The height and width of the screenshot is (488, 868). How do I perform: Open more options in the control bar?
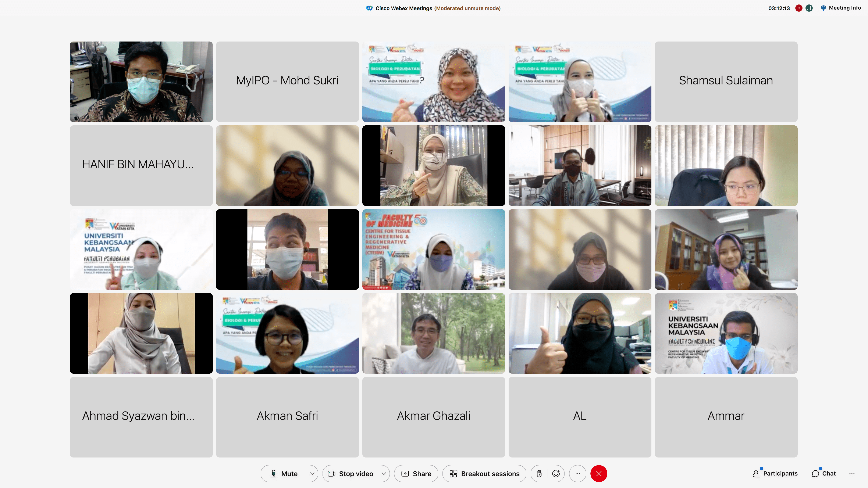(577, 474)
